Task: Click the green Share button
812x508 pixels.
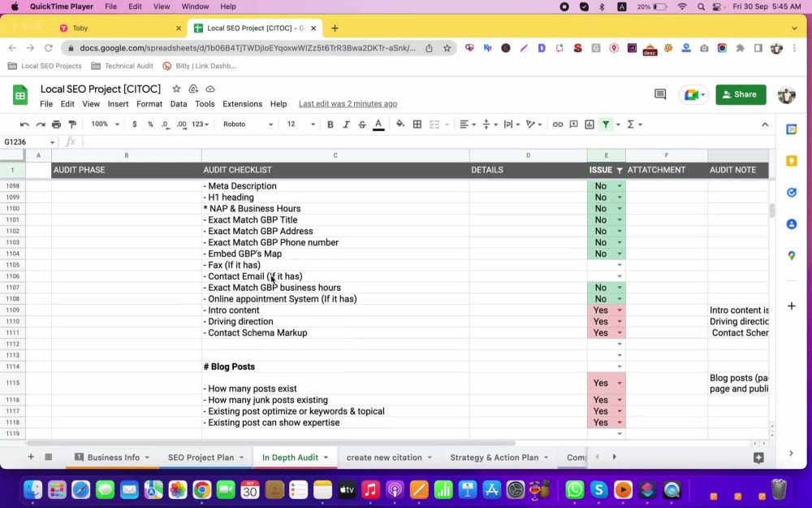Action: pos(741,94)
